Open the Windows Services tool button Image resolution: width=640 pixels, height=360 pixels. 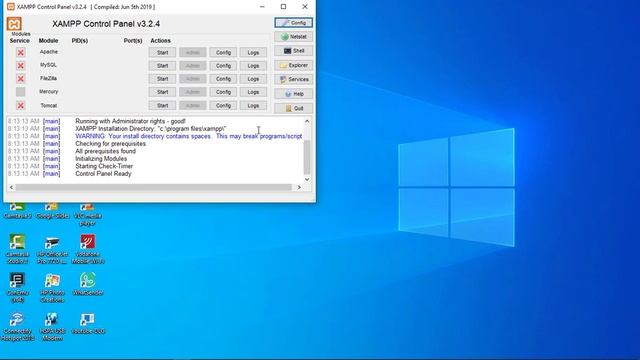[x=293, y=79]
